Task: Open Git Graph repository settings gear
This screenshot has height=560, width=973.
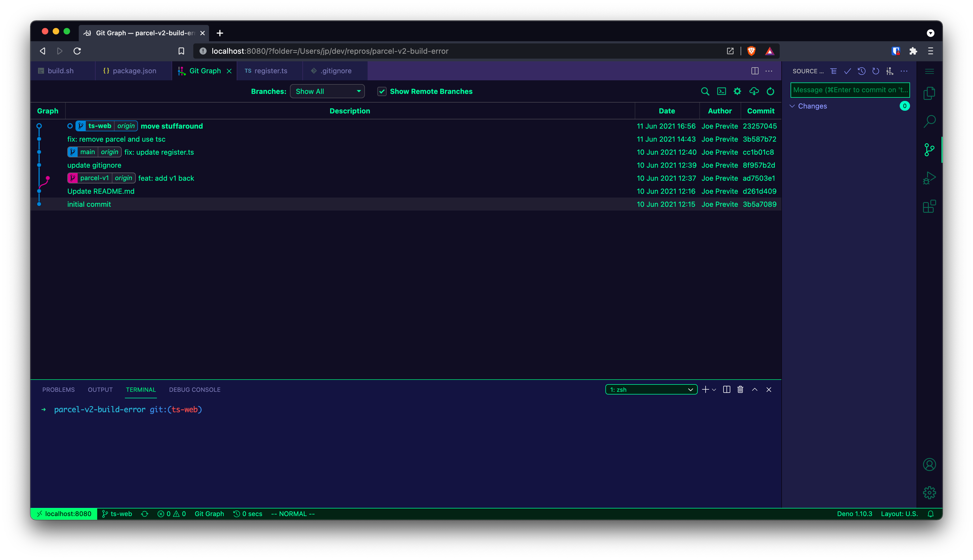Action: [x=737, y=91]
